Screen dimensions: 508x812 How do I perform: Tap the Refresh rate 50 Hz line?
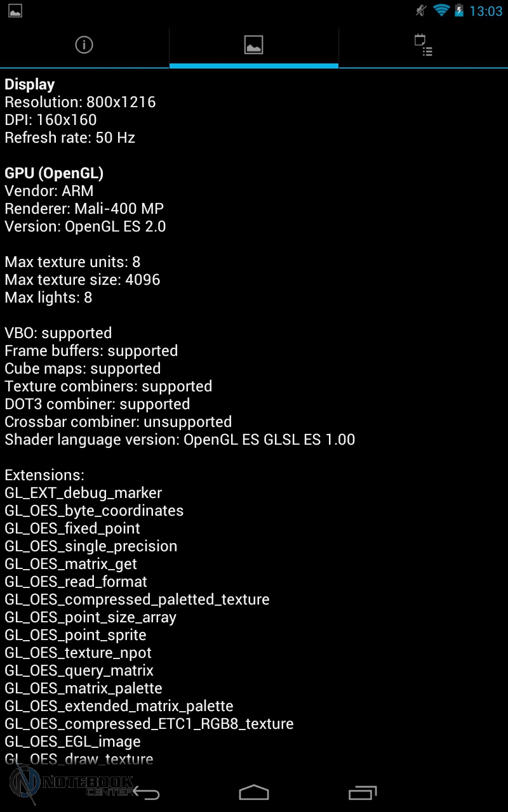pyautogui.click(x=70, y=138)
